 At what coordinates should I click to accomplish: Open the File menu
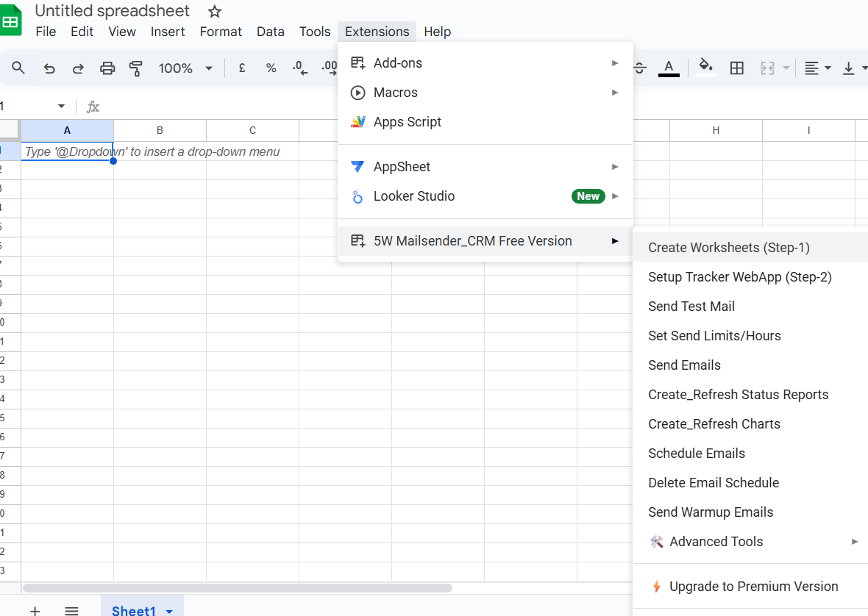pos(46,32)
